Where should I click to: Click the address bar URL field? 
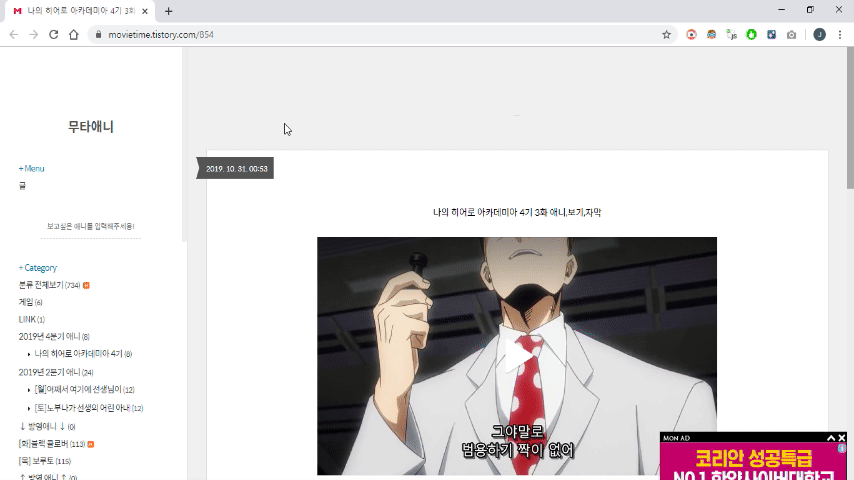pyautogui.click(x=381, y=34)
